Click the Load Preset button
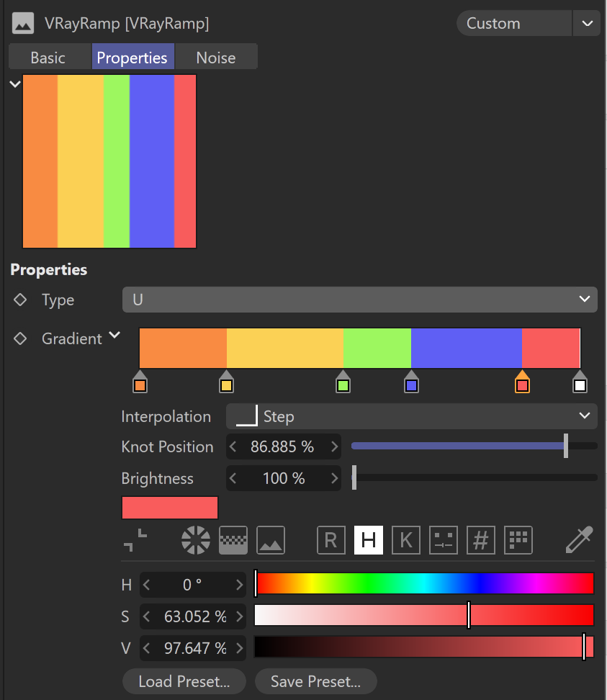Screen dimensions: 607x700 pyautogui.click(x=184, y=681)
